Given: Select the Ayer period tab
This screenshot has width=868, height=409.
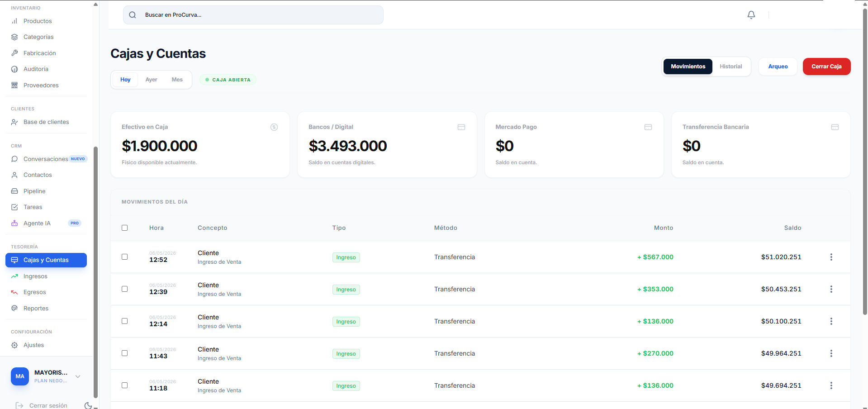Looking at the screenshot, I should pos(151,80).
